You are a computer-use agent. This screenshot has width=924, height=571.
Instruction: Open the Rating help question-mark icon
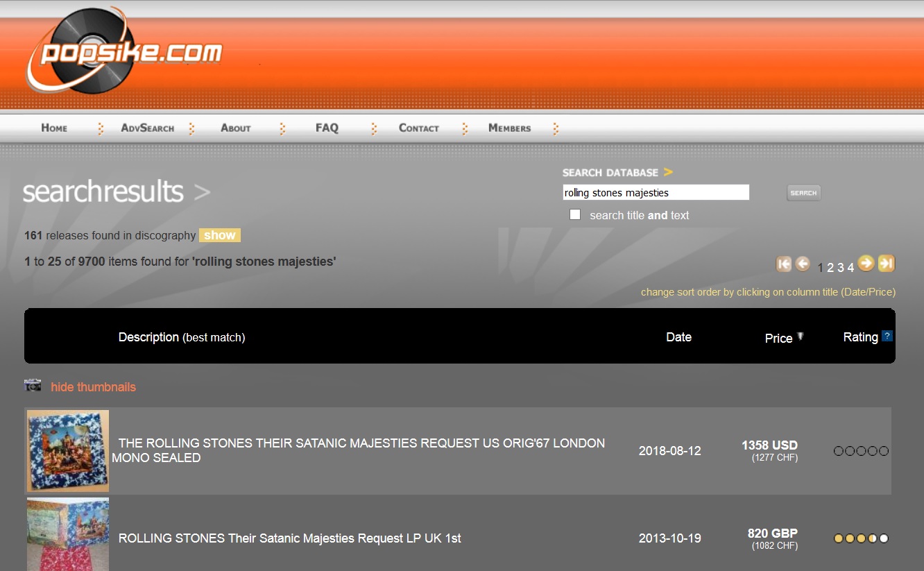(x=887, y=336)
